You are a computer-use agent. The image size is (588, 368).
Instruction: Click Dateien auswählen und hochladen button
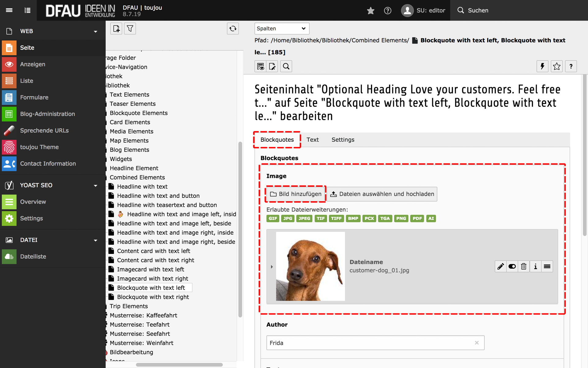[382, 194]
